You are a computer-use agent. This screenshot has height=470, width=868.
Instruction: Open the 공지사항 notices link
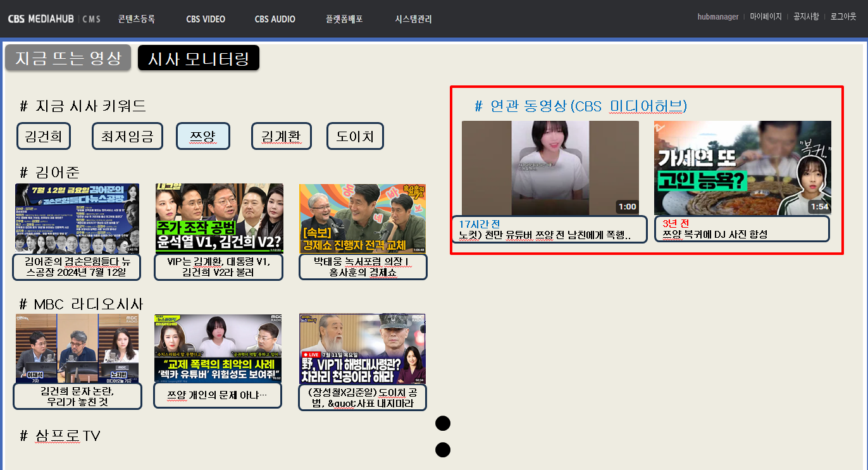pyautogui.click(x=806, y=16)
